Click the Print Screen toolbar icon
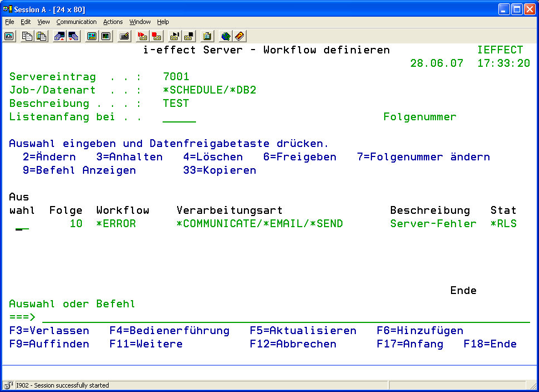This screenshot has height=392, width=539. click(9, 36)
